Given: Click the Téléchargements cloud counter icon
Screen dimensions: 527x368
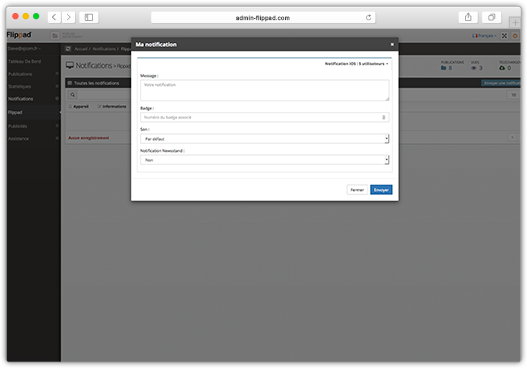Looking at the screenshot, I should [502, 68].
